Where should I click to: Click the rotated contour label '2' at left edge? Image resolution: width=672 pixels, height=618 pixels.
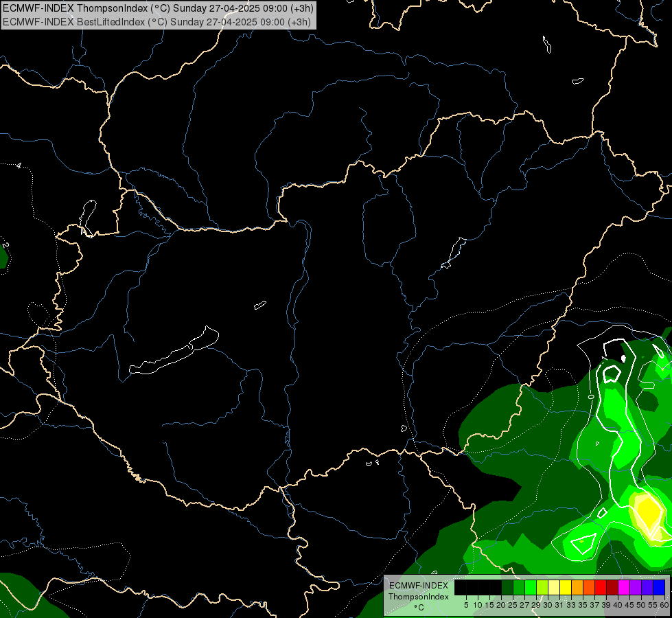(5, 245)
